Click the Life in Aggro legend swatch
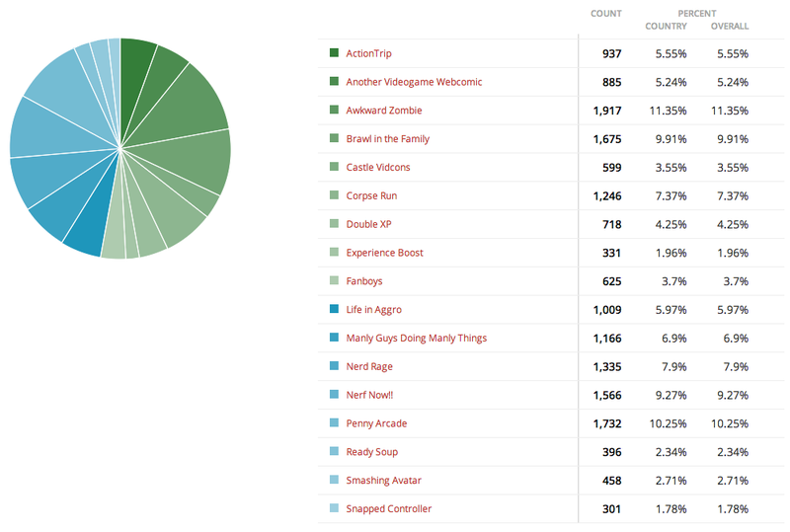The width and height of the screenshot is (790, 532). [334, 308]
